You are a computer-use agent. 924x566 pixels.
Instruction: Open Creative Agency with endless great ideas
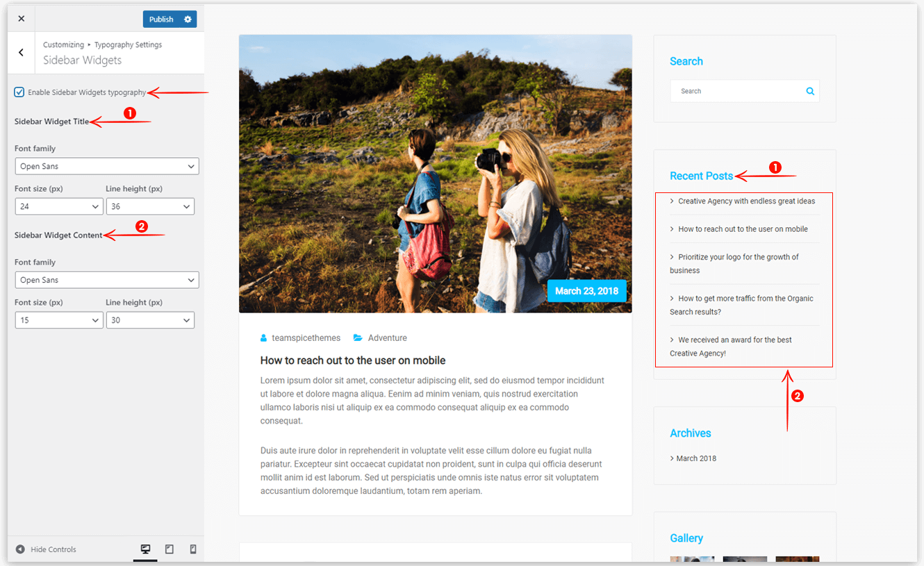tap(747, 201)
